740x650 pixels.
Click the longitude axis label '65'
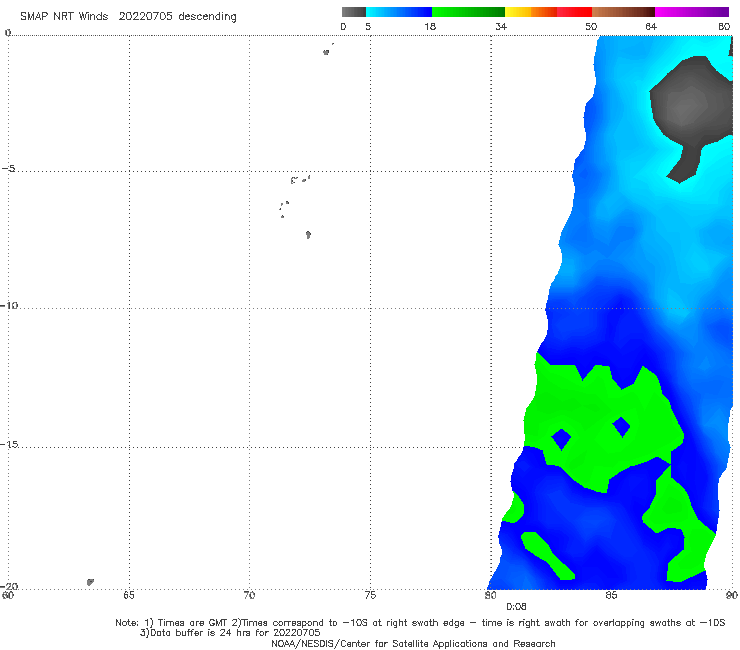click(129, 595)
